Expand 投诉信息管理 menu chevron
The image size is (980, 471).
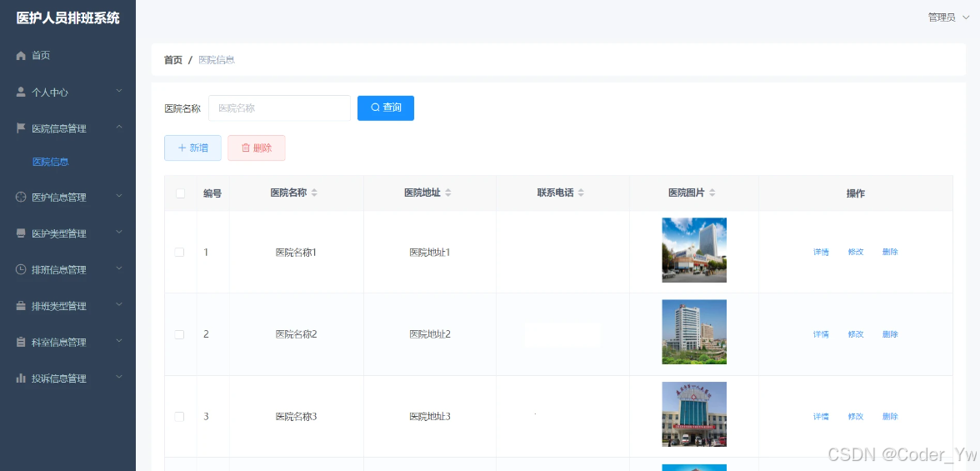pyautogui.click(x=119, y=378)
